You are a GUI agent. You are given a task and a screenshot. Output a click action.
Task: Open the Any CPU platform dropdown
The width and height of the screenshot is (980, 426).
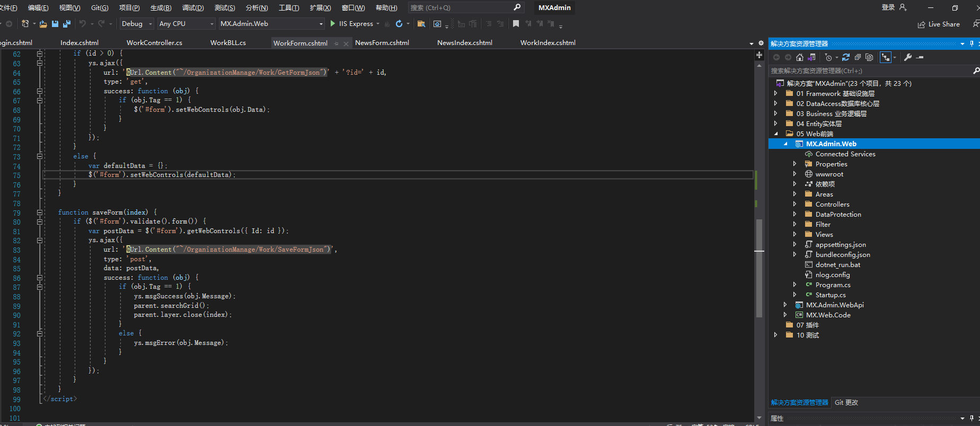point(186,24)
